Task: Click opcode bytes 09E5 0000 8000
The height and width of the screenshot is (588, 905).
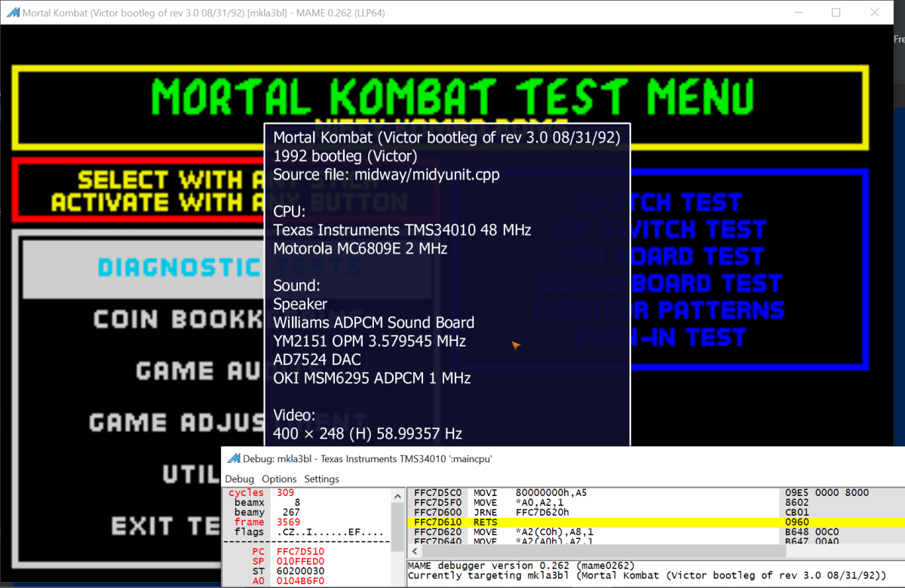Action: tap(827, 493)
